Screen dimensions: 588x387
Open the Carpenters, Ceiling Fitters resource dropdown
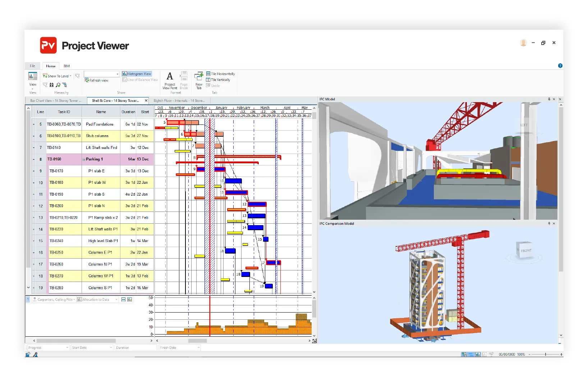tap(54, 299)
